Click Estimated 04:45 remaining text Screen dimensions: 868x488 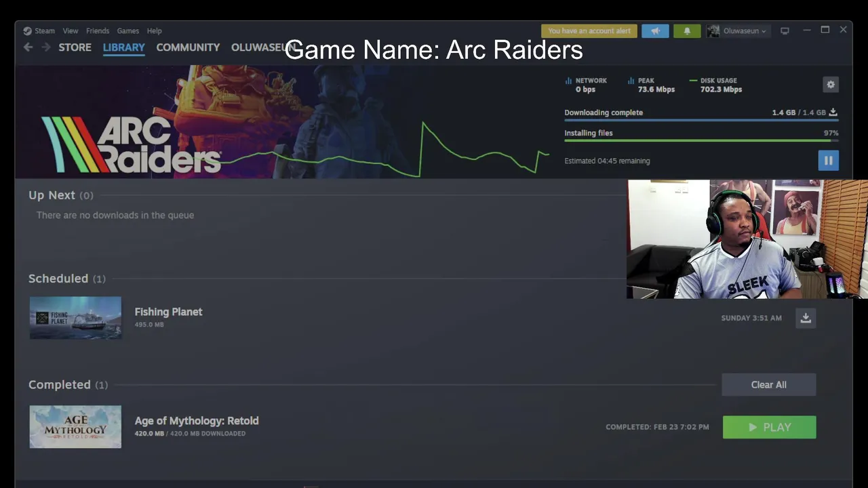607,161
